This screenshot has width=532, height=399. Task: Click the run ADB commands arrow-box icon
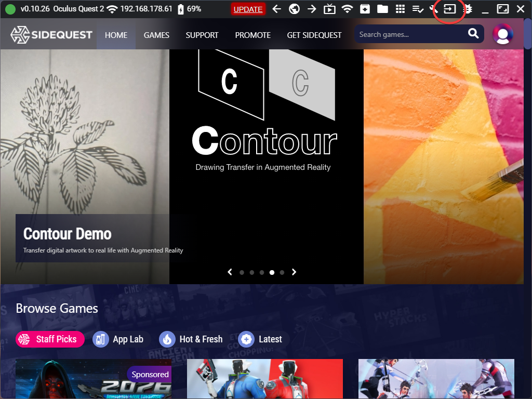tap(449, 9)
